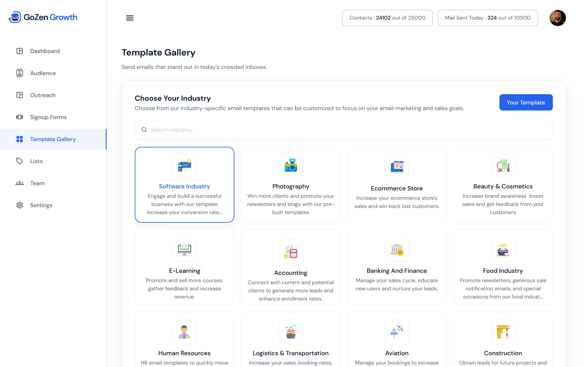
Task: Open the Dashboard panel icon
Action: point(19,51)
